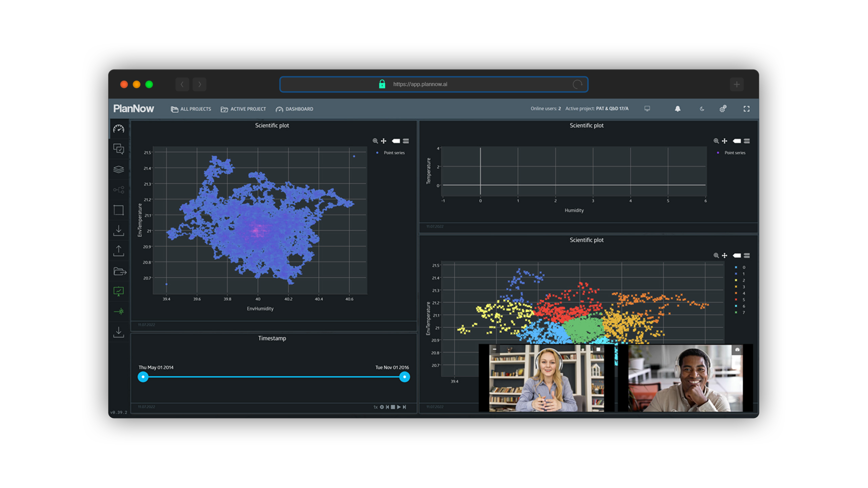The width and height of the screenshot is (868, 488).
Task: Click the tag label icon on Humidity plot
Action: click(x=737, y=141)
